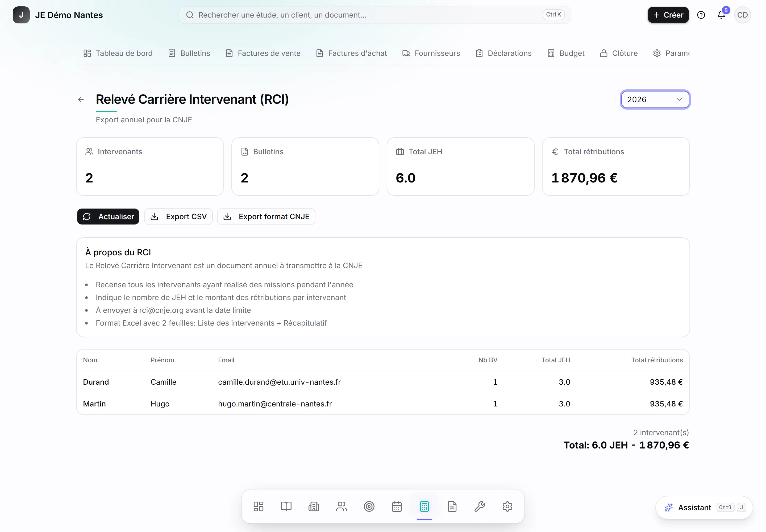This screenshot has width=766, height=532.
Task: Click the Total JEH column header
Action: (x=556, y=360)
